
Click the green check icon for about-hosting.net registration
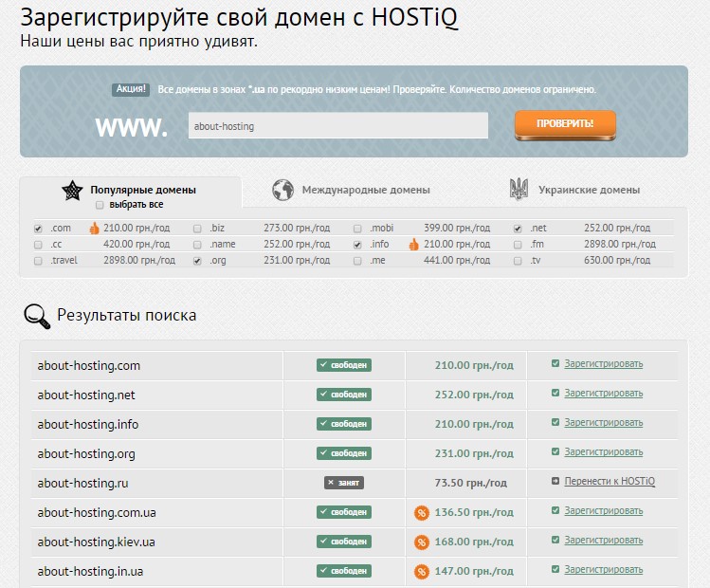tap(555, 393)
